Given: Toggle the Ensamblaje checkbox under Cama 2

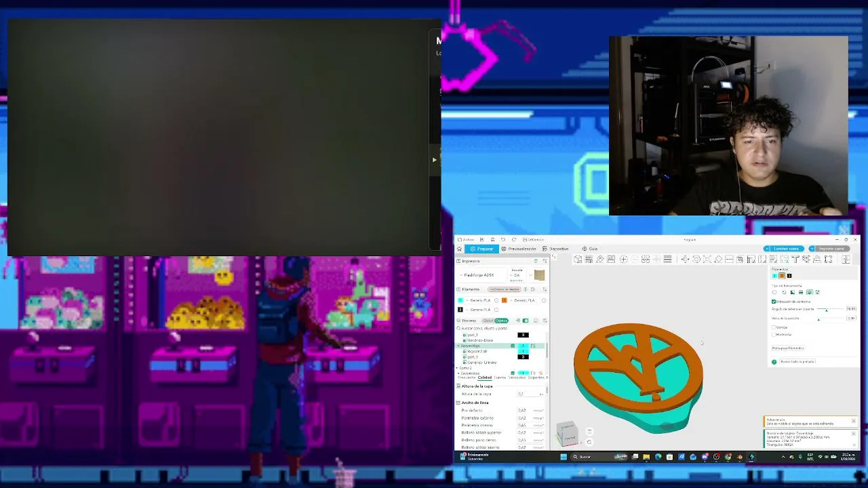Looking at the screenshot, I should [513, 373].
